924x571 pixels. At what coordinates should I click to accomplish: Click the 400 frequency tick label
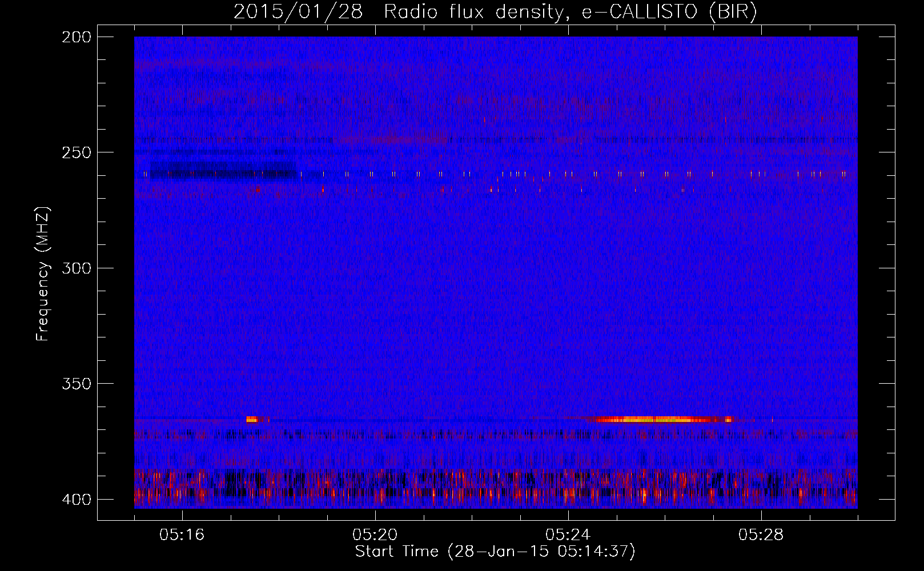tap(77, 500)
